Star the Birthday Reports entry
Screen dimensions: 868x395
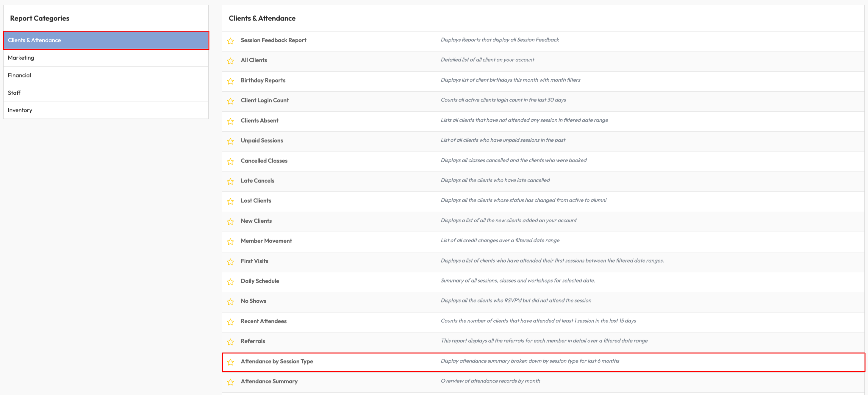point(231,81)
